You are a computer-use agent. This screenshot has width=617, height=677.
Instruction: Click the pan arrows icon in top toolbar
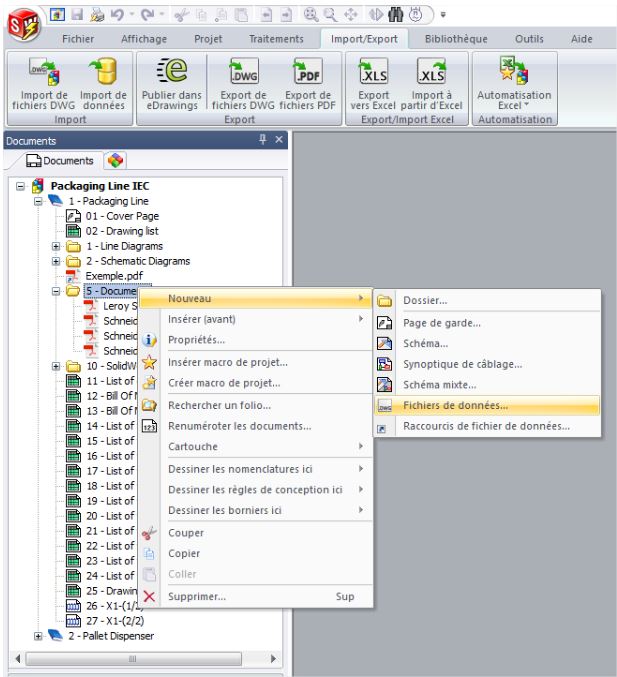(351, 15)
